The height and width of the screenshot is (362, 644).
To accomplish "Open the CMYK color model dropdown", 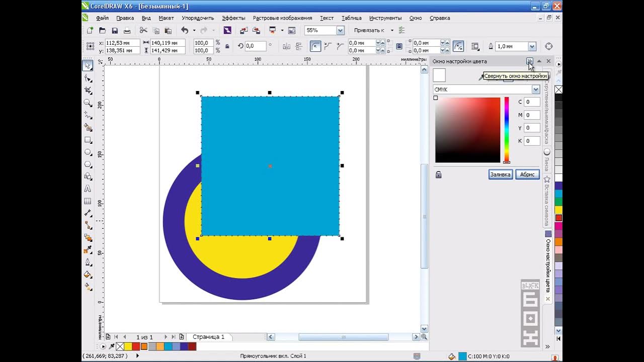I will [x=535, y=89].
